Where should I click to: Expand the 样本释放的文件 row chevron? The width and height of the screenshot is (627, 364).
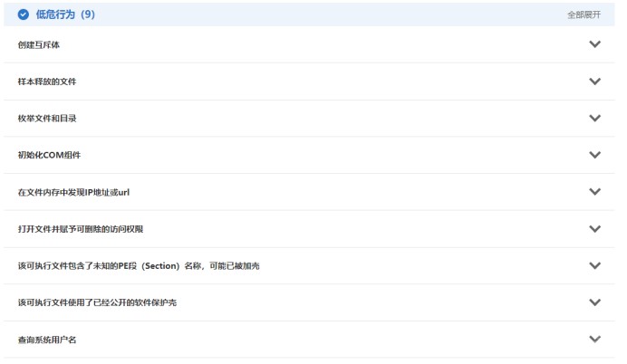click(594, 81)
